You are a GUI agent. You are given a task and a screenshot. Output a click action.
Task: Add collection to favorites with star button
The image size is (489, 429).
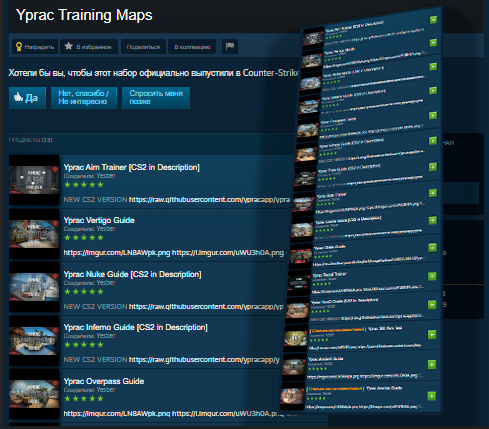[x=89, y=47]
